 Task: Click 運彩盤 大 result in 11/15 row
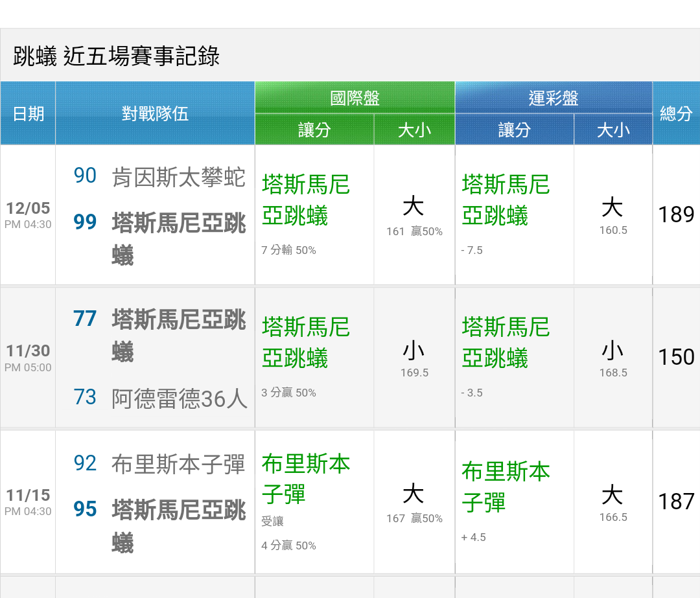[x=612, y=495]
